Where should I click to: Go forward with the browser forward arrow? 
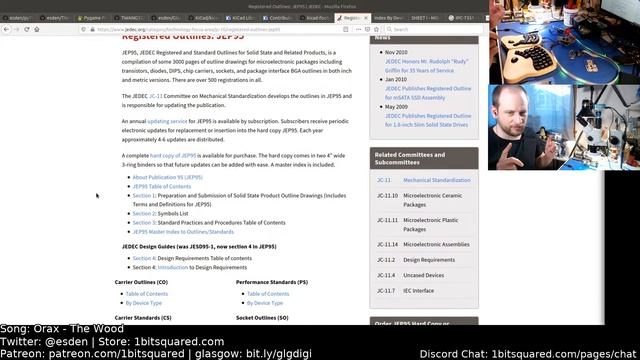[x=17, y=29]
